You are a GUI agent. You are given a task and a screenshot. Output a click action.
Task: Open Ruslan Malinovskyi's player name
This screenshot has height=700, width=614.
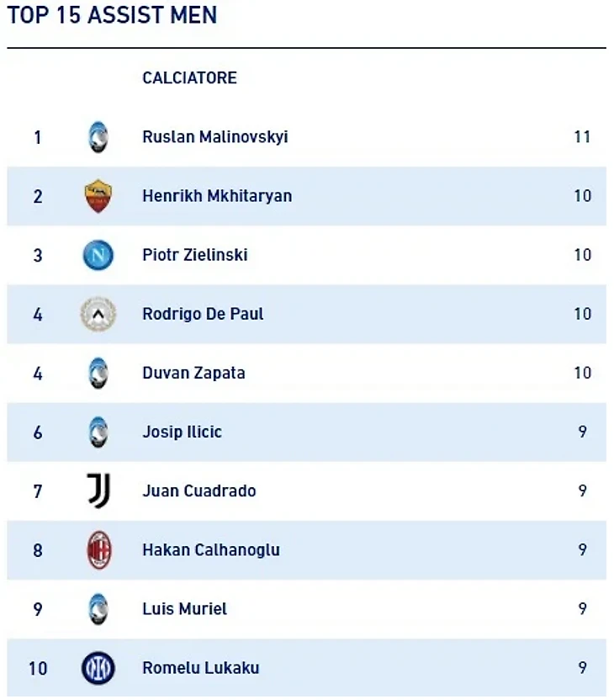tap(215, 137)
